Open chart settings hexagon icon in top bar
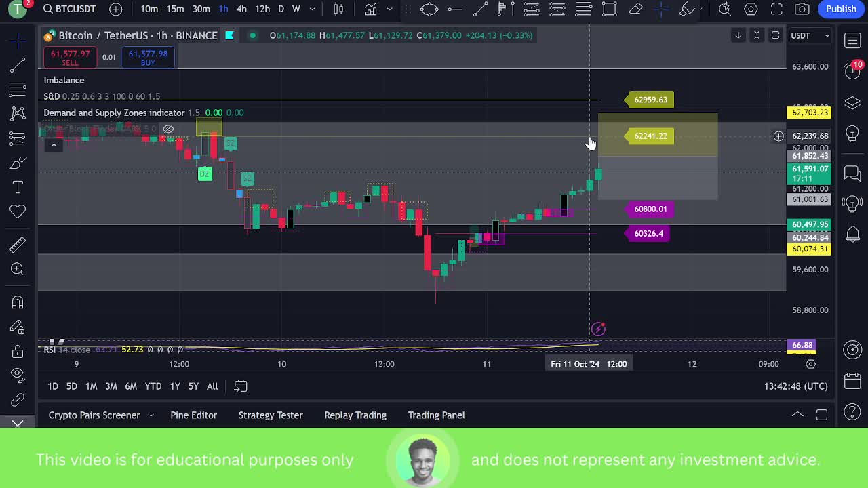Viewport: 868px width, 488px height. [x=751, y=9]
